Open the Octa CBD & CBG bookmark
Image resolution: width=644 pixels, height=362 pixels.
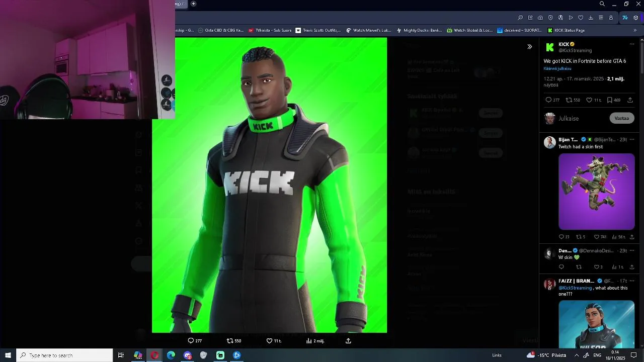point(221,30)
